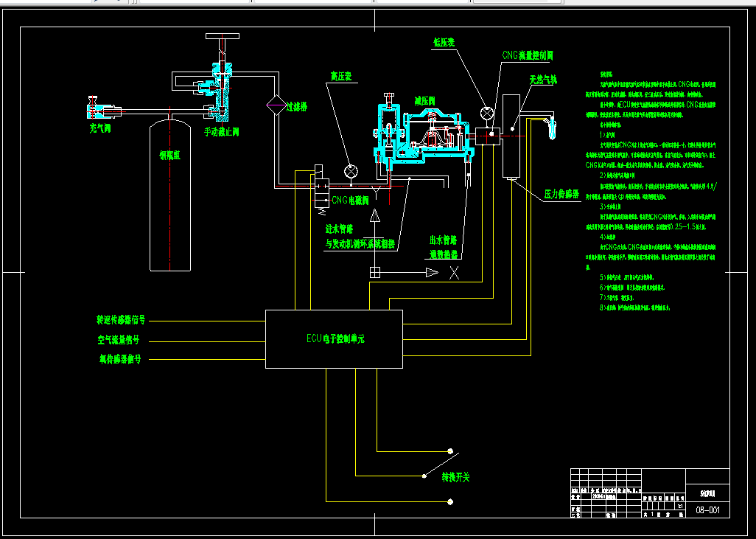This screenshot has width=756, height=539.
Task: Click the top switch contact dot
Action: coord(450,451)
